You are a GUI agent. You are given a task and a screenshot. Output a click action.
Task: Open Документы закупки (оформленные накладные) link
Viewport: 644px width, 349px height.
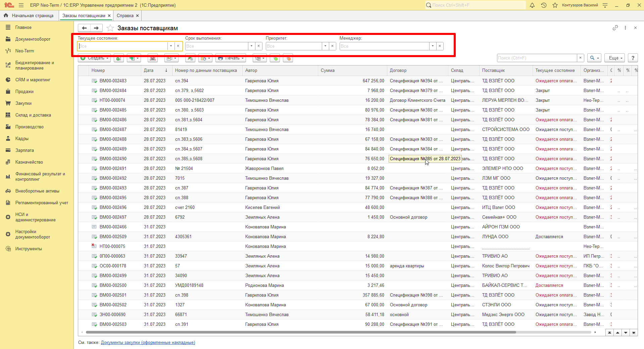[148, 342]
